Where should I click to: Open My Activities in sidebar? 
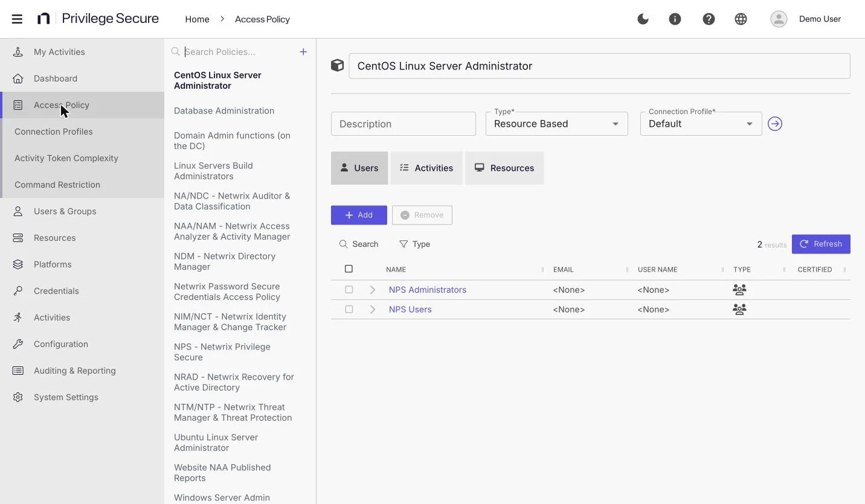82,52
